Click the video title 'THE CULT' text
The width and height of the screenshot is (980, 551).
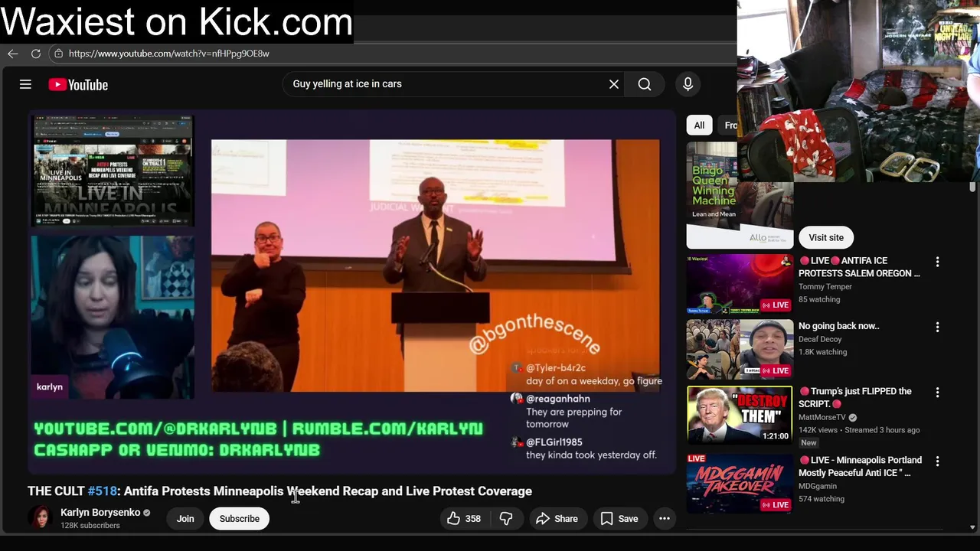point(56,491)
